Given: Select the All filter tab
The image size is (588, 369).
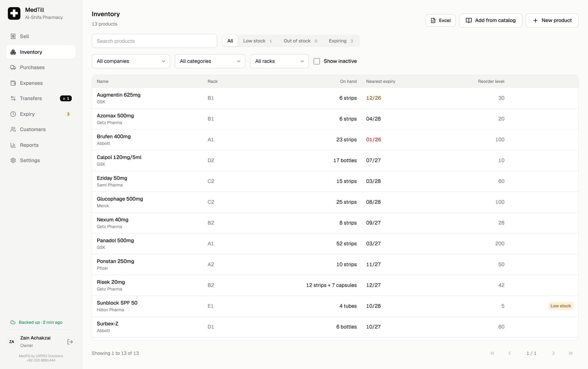Looking at the screenshot, I should coord(230,41).
